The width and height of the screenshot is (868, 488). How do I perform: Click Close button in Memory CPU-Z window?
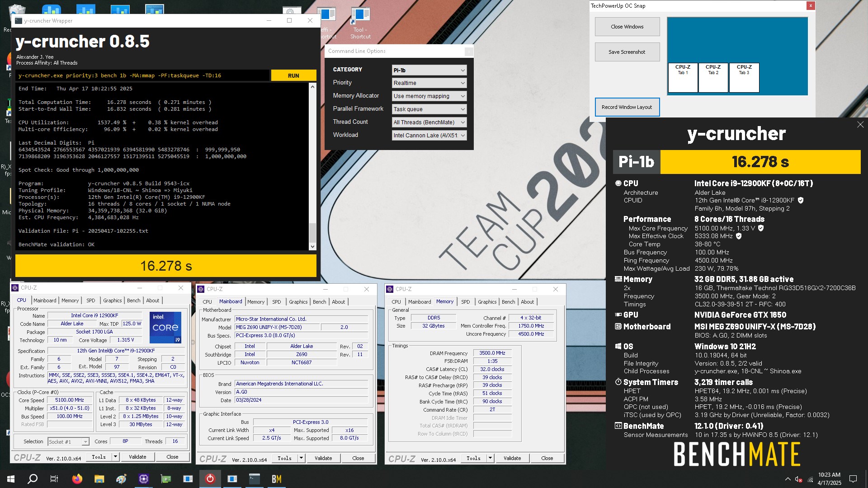click(547, 458)
